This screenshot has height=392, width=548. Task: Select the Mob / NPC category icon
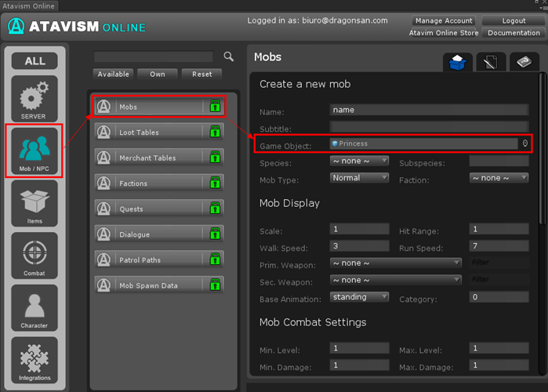34,151
